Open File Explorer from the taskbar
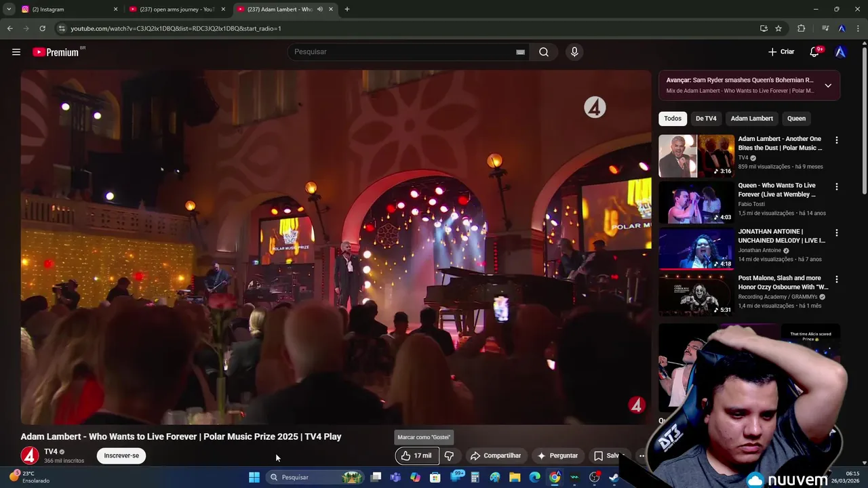Image resolution: width=868 pixels, height=488 pixels. click(x=515, y=477)
